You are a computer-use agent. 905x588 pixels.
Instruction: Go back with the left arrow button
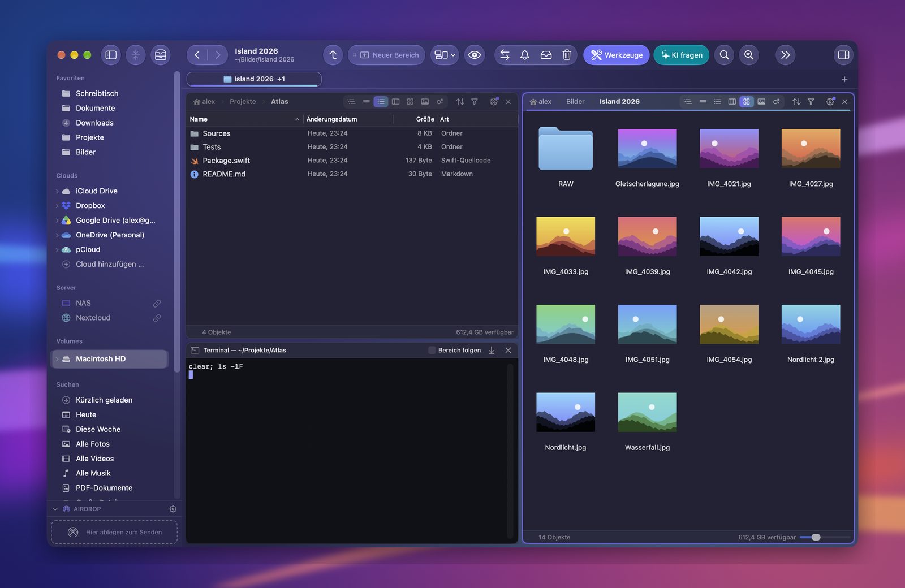click(x=197, y=55)
